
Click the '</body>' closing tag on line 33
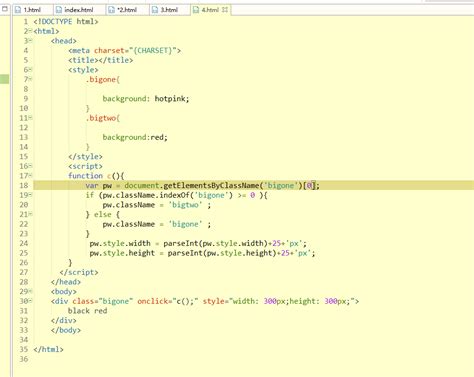pyautogui.click(x=66, y=330)
